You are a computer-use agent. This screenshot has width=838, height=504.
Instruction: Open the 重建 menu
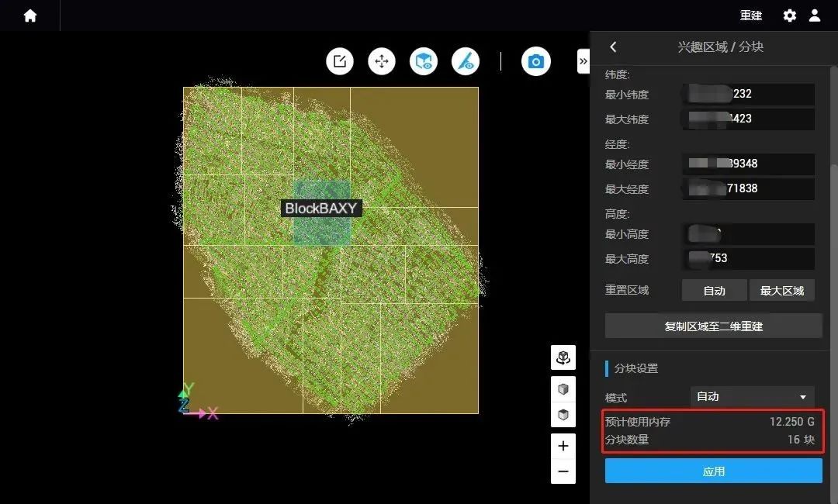(750, 16)
